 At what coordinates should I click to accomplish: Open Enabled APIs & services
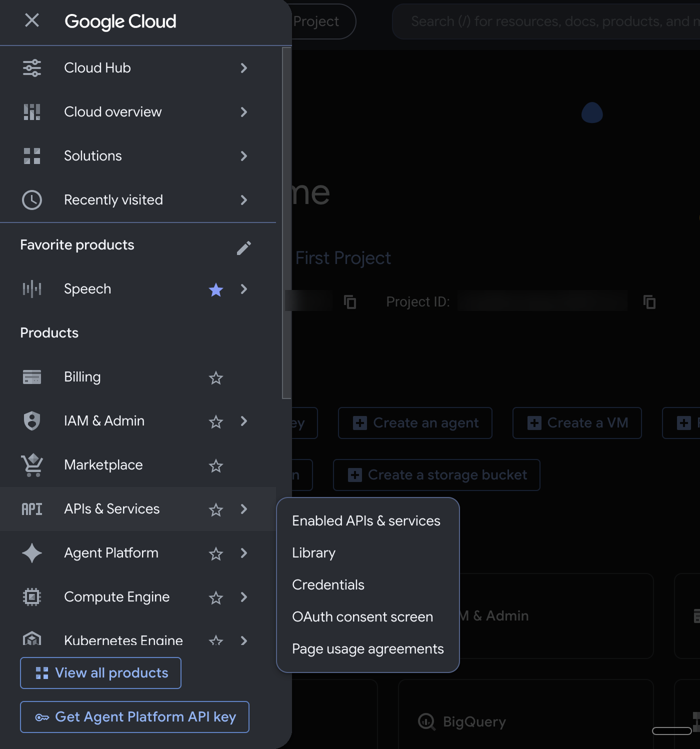coord(367,521)
